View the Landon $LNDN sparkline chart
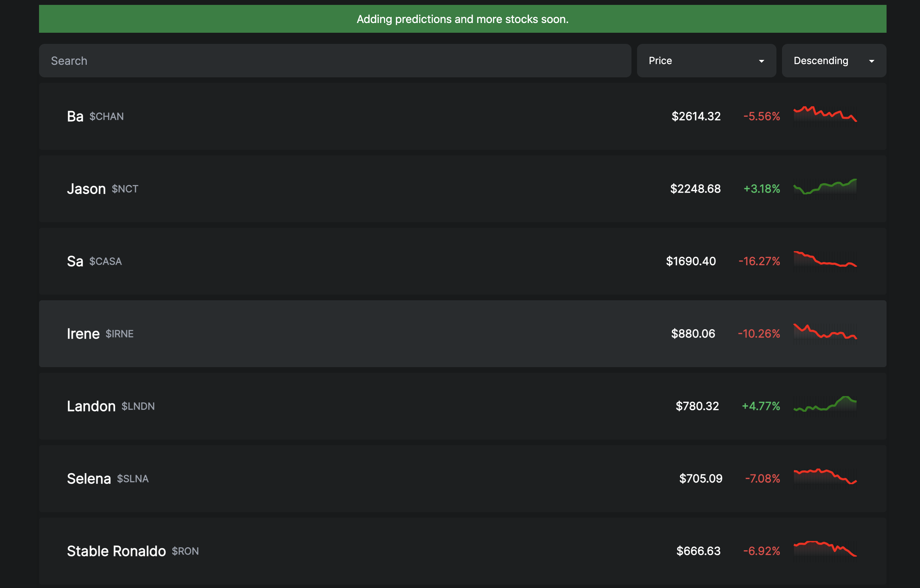Screen dimensions: 920x588 [x=825, y=406]
